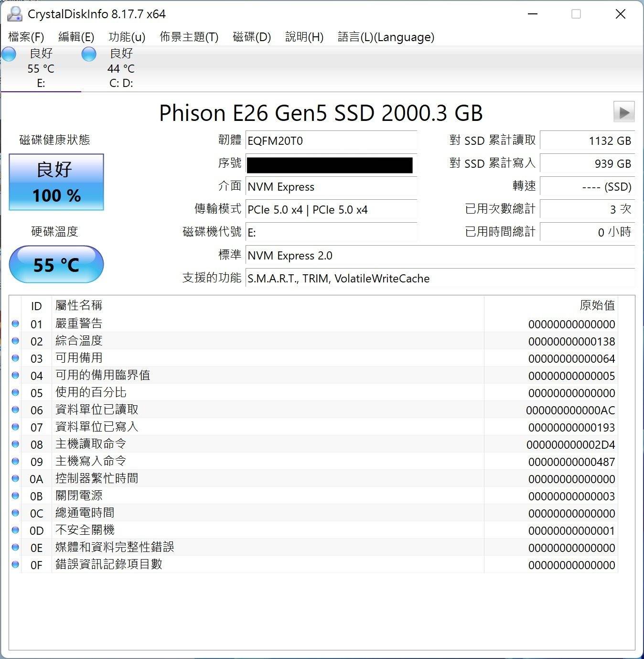Click the status orb for disk C: D:

[89, 54]
